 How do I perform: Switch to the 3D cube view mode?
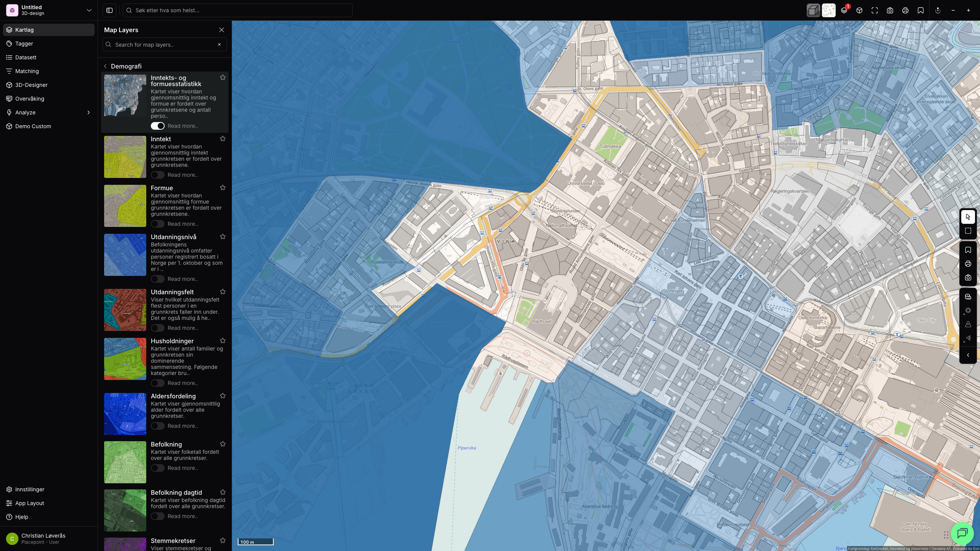click(x=813, y=10)
